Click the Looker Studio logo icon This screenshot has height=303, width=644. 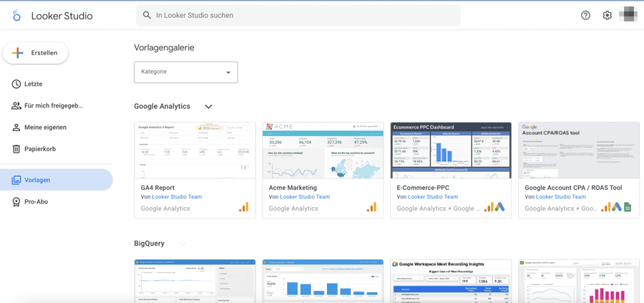pyautogui.click(x=16, y=16)
